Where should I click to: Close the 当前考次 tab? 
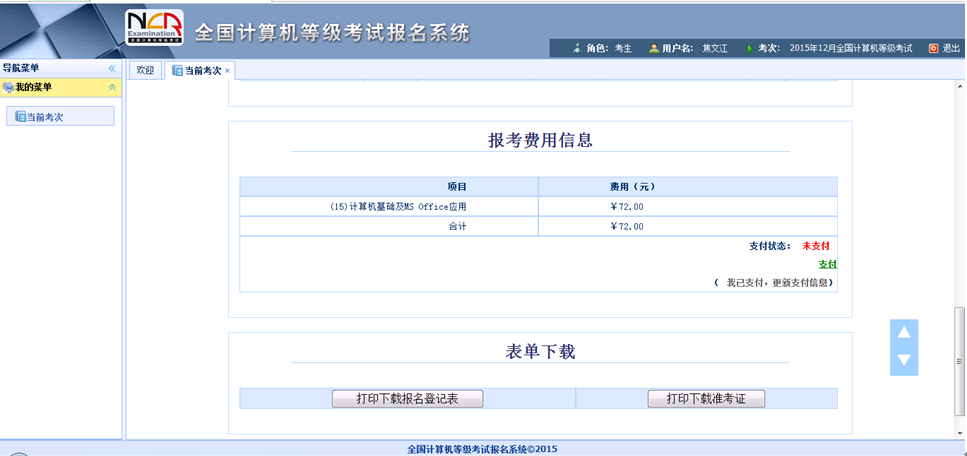point(228,71)
